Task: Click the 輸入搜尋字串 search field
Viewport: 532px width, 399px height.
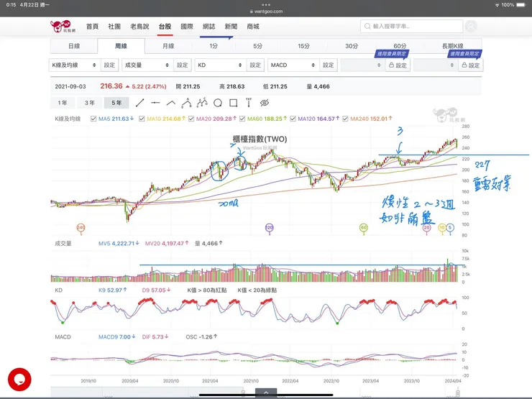Action: click(411, 26)
